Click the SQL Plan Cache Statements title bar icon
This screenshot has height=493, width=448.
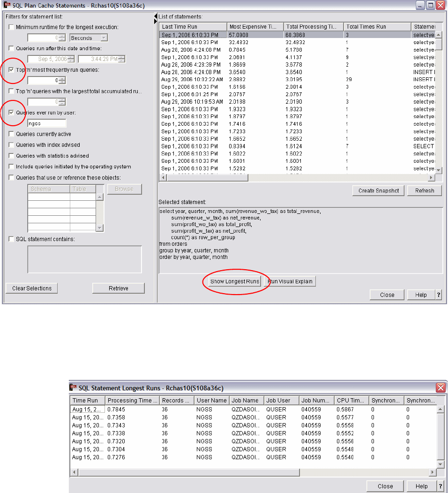[x=7, y=6]
